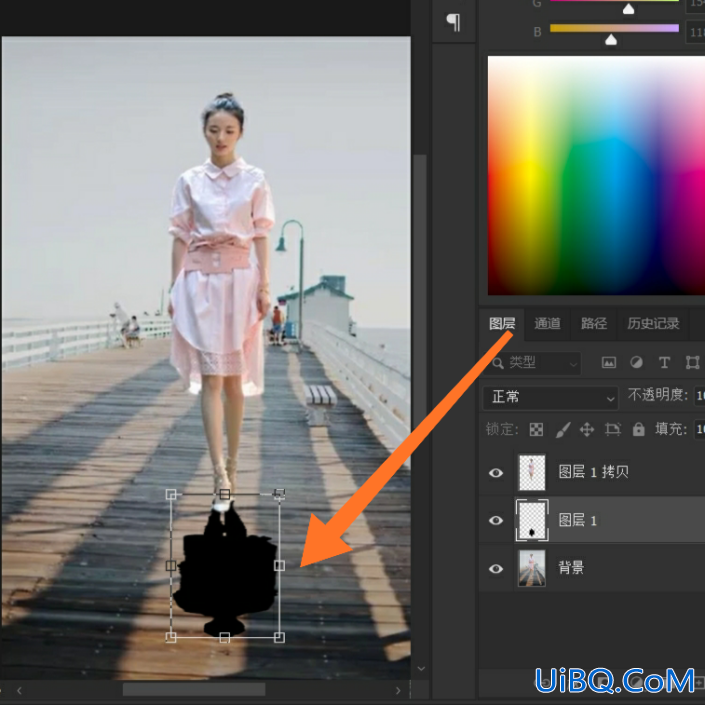Click the 填充 label

pyautogui.click(x=671, y=429)
